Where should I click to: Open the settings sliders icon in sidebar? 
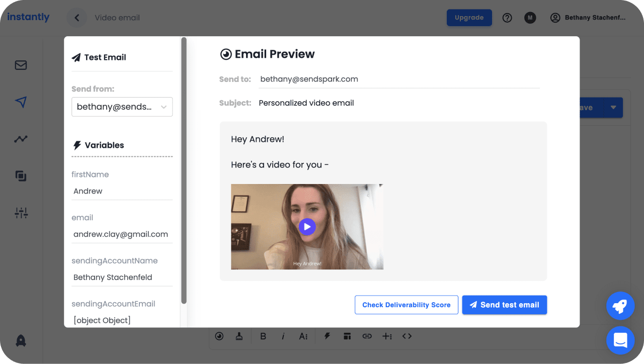21,213
